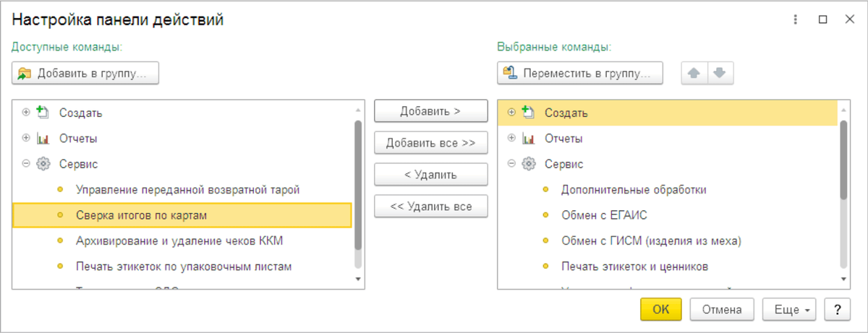Move selected command down with arrow

point(720,73)
